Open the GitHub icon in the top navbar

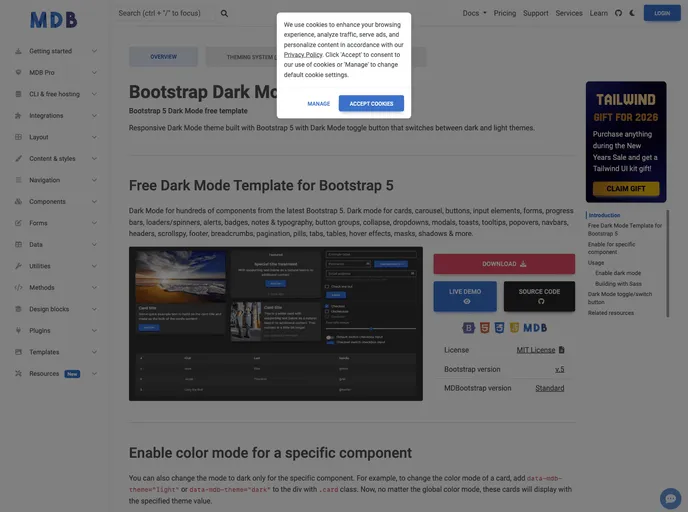pyautogui.click(x=618, y=13)
